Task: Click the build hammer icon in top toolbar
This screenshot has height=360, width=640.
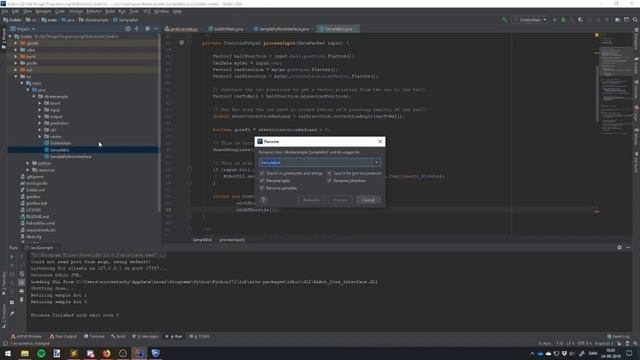Action: (504, 20)
